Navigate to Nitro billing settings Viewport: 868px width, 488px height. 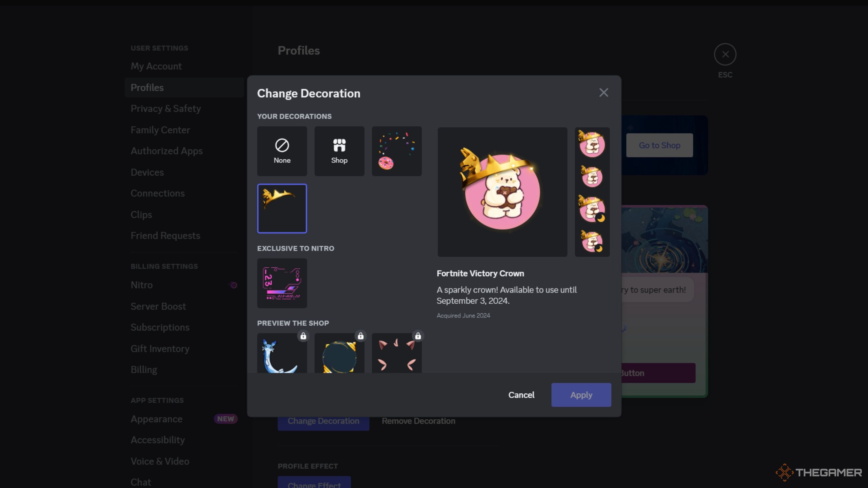point(141,285)
